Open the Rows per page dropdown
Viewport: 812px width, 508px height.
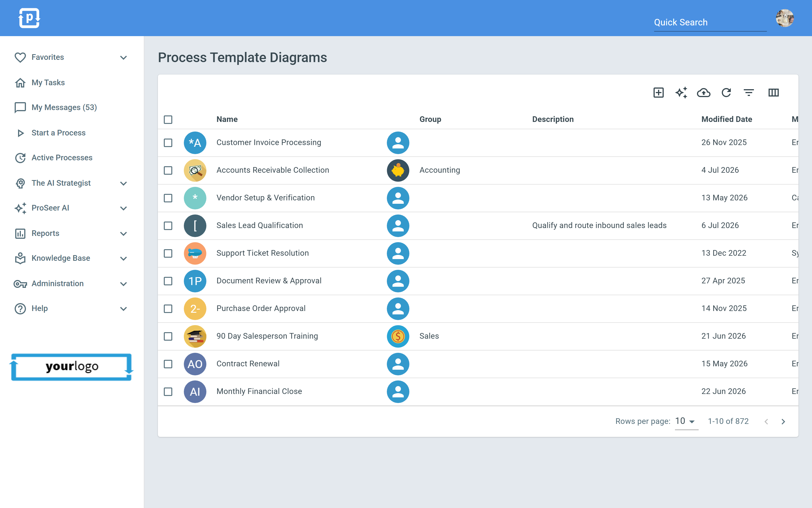click(x=686, y=421)
